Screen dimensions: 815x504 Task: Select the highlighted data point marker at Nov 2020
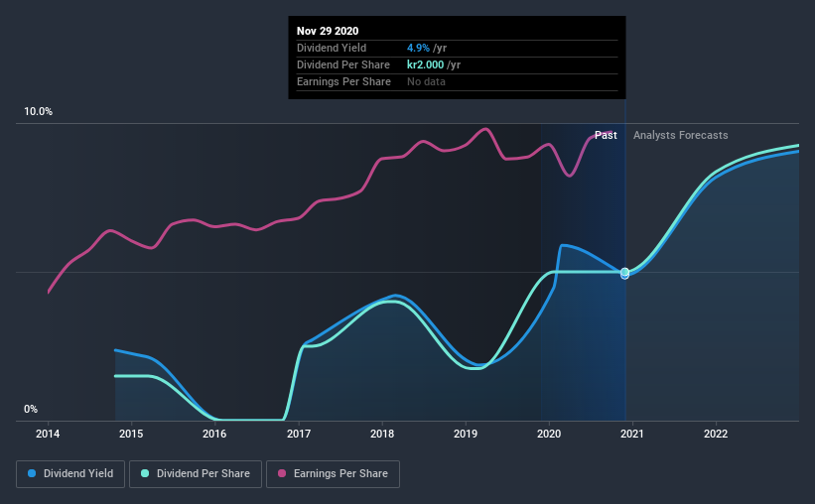pos(624,273)
